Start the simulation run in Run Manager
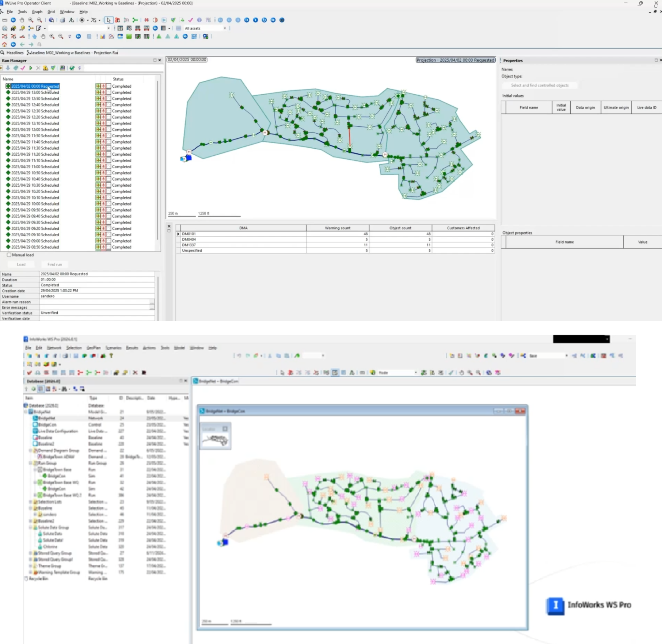 31,68
